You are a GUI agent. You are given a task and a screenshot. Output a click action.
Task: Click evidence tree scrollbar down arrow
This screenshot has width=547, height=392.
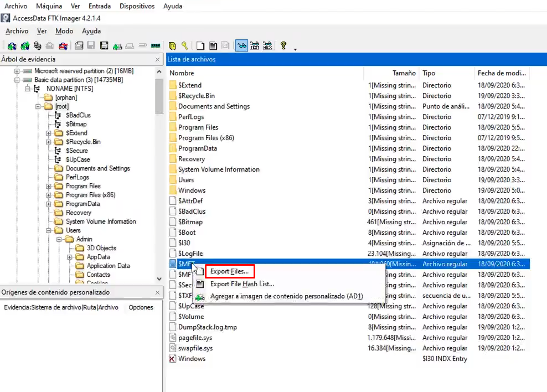[x=159, y=279]
